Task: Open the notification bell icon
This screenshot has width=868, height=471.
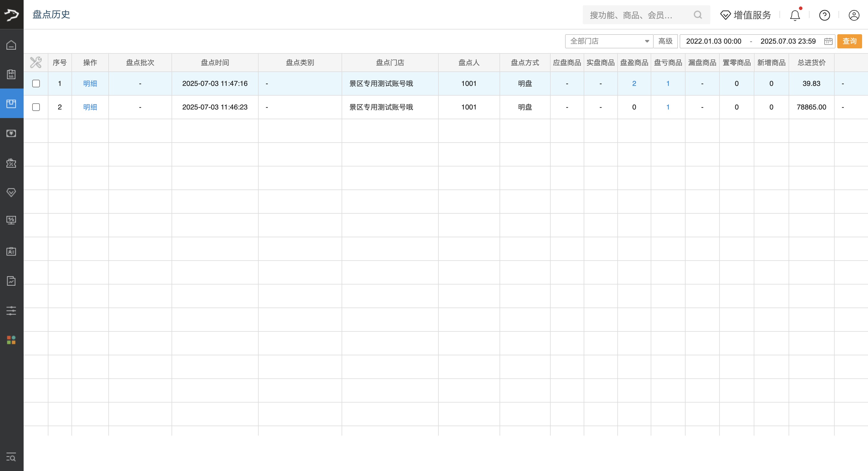Action: point(795,15)
